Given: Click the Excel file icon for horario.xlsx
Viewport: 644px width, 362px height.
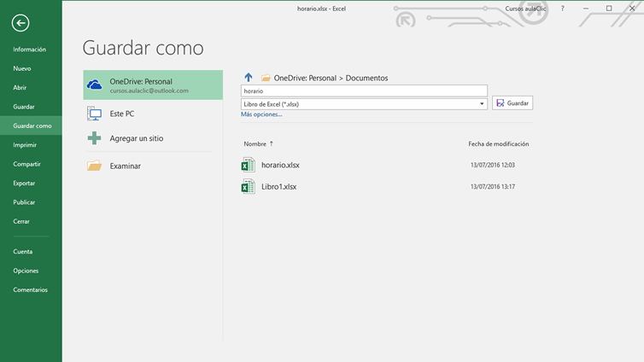Looking at the screenshot, I should 248,165.
